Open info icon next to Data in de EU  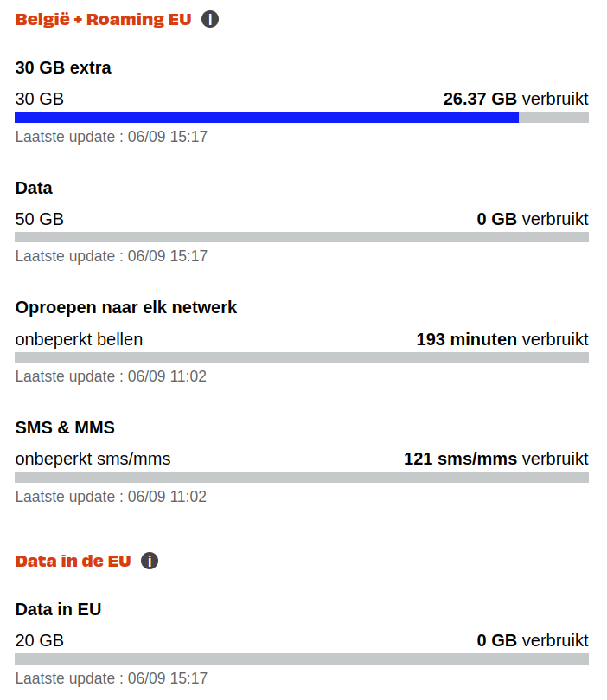150,561
